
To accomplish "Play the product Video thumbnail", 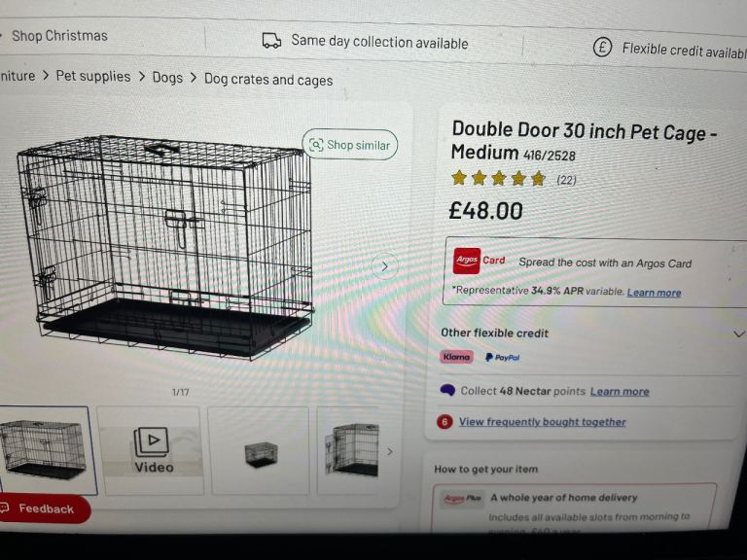I will tap(151, 449).
